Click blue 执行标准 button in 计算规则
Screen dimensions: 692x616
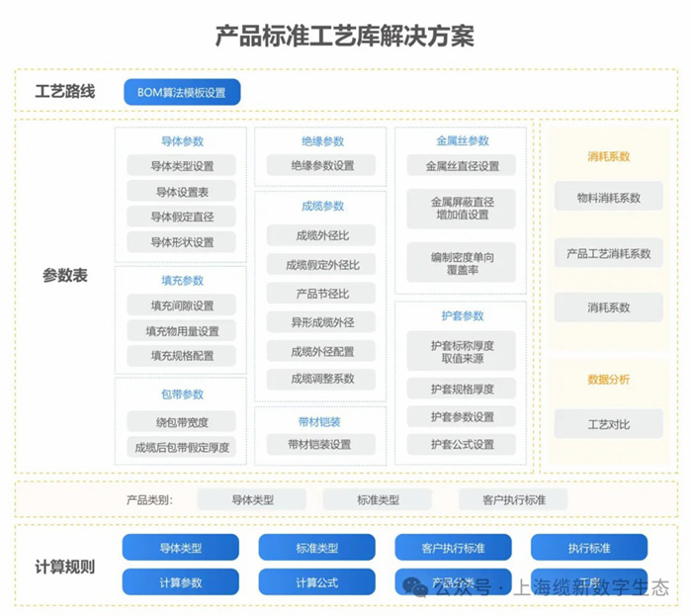click(x=588, y=548)
